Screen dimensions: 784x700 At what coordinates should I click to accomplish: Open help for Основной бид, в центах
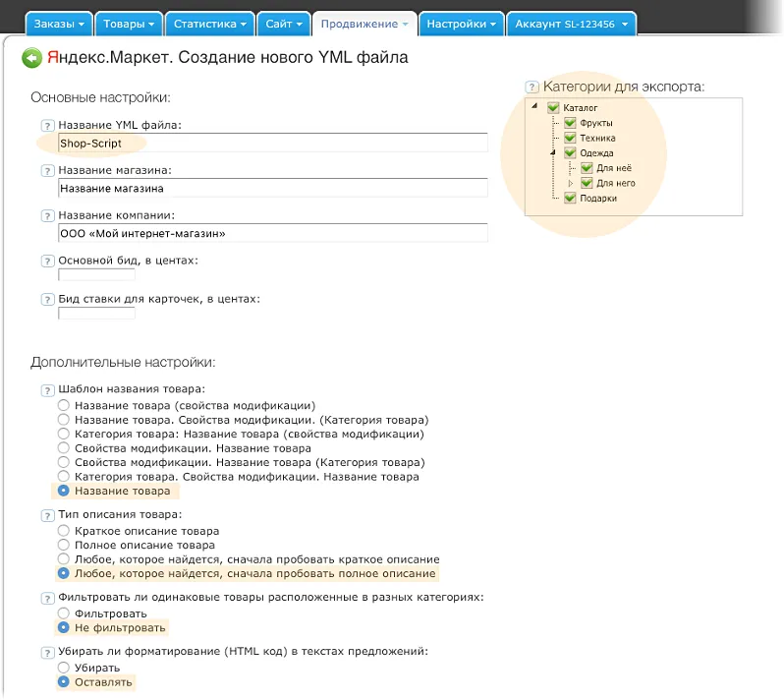47,262
